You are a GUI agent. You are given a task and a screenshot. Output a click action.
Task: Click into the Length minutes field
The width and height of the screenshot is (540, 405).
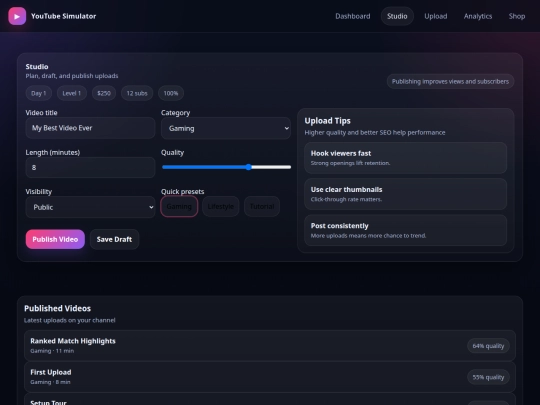(90, 167)
